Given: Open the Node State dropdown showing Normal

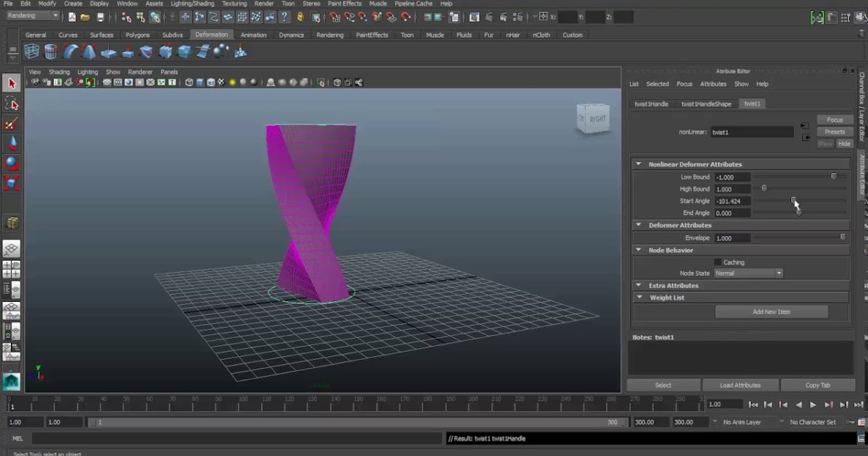Looking at the screenshot, I should point(748,273).
